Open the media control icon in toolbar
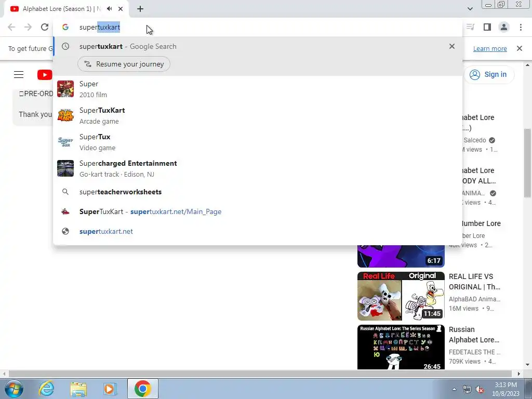Screen dimensions: 532x399 point(471,27)
